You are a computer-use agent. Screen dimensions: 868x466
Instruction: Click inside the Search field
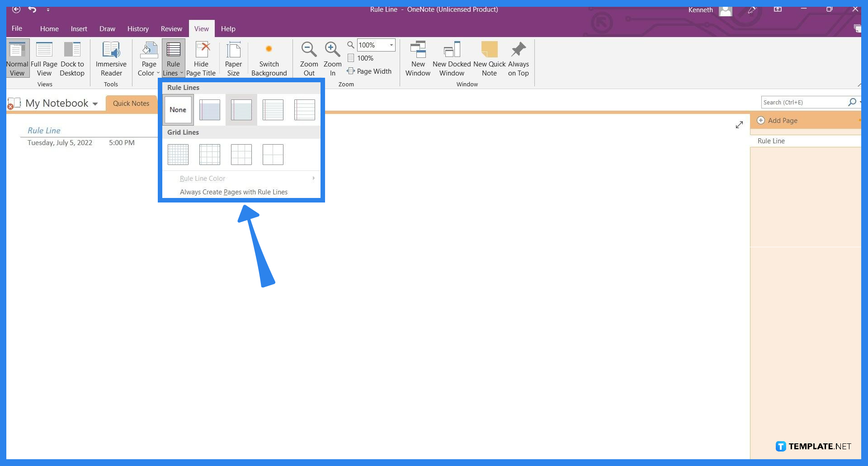[805, 102]
